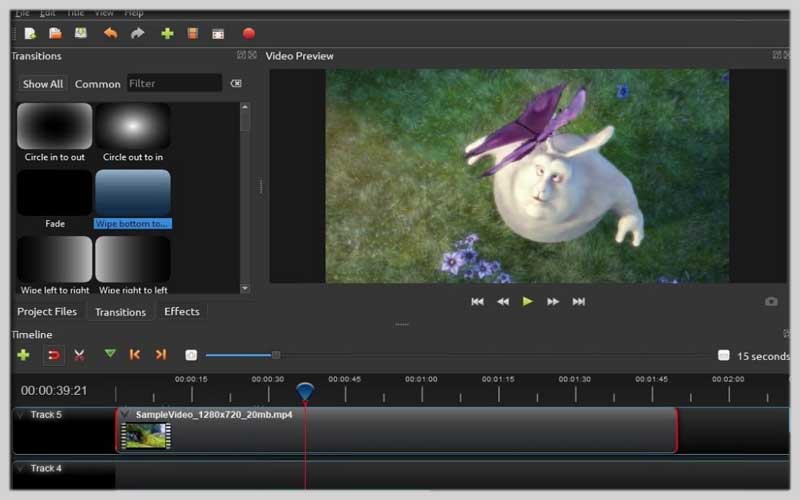Select the Wipe left to right transition
The width and height of the screenshot is (800, 500).
pyautogui.click(x=55, y=265)
